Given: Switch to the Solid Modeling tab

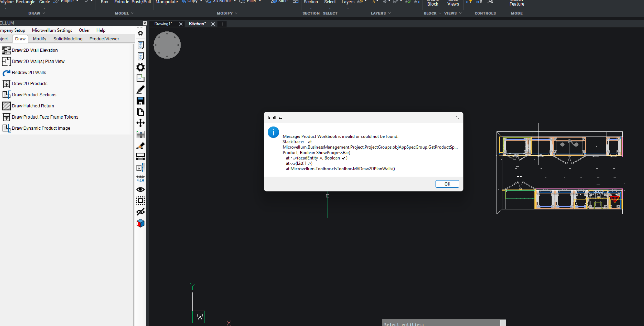Looking at the screenshot, I should 68,39.
